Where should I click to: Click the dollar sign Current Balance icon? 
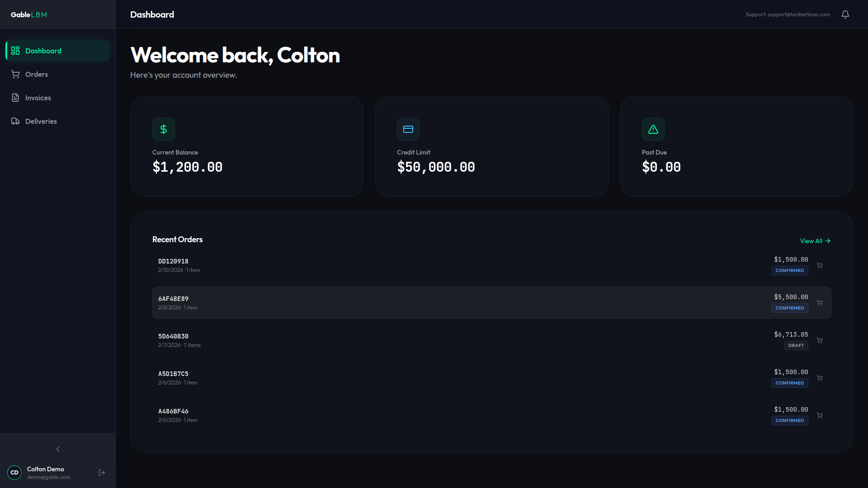pos(164,129)
